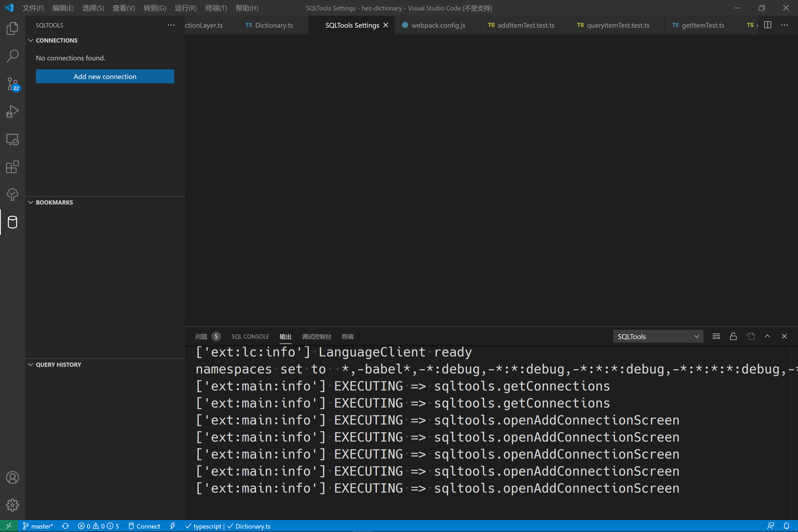Collapse the BOOKMARKS section
The image size is (798, 532).
click(31, 202)
